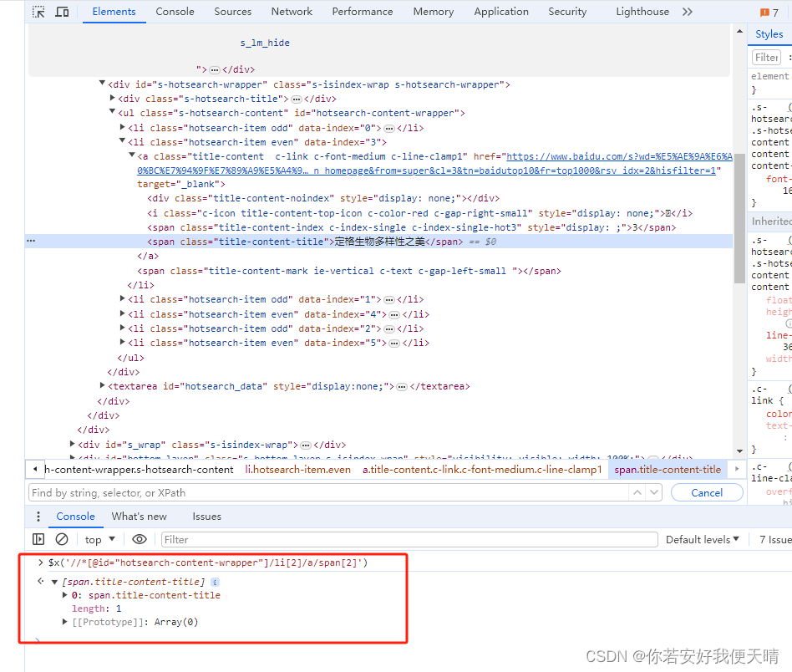Cancel the Elements search
The width and height of the screenshot is (792, 672).
pos(707,492)
